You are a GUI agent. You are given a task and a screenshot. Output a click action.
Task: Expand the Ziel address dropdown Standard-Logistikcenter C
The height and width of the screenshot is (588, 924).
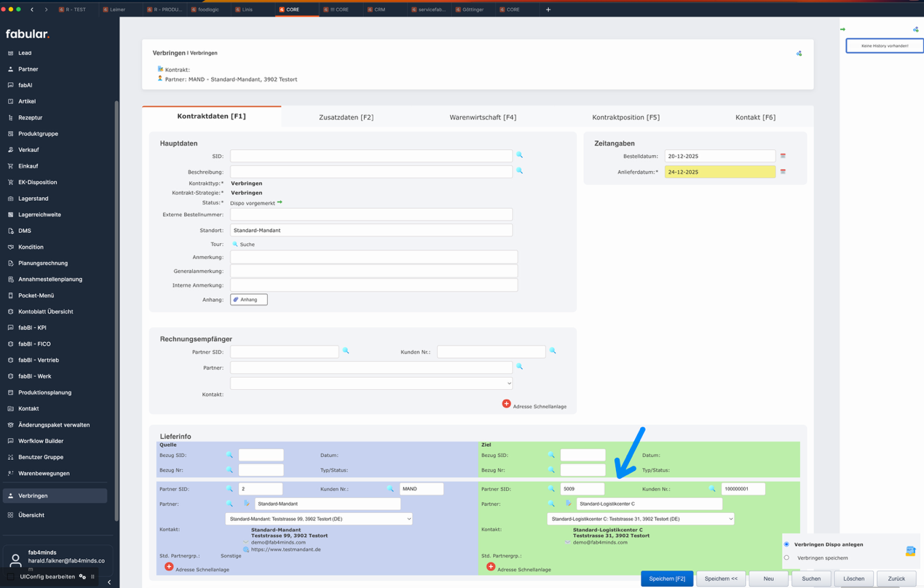tap(640, 519)
